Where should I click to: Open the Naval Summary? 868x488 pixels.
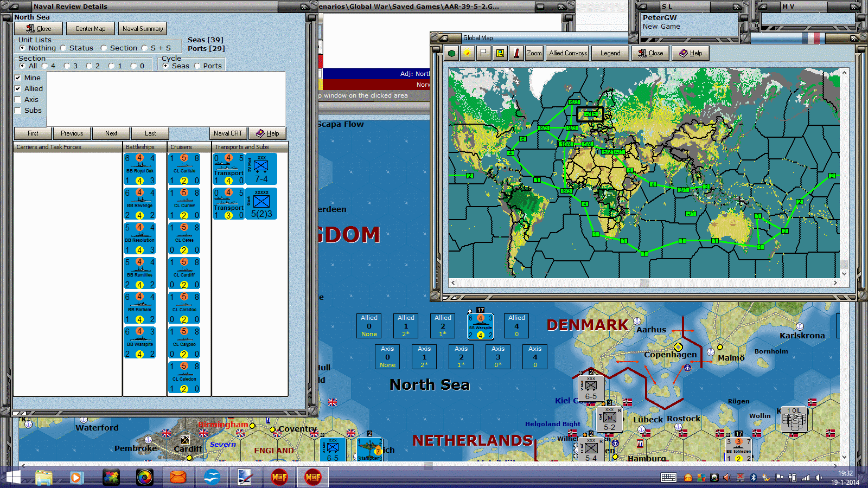[143, 29]
